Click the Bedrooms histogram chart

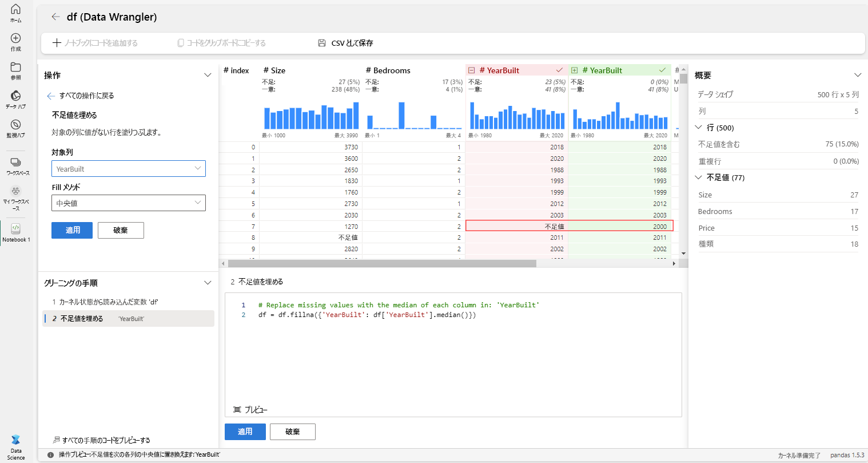414,116
